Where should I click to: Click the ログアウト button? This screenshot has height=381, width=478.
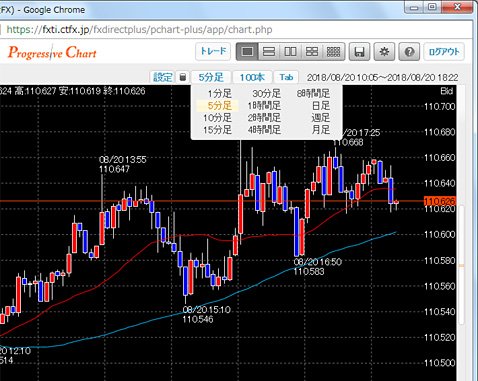point(444,52)
